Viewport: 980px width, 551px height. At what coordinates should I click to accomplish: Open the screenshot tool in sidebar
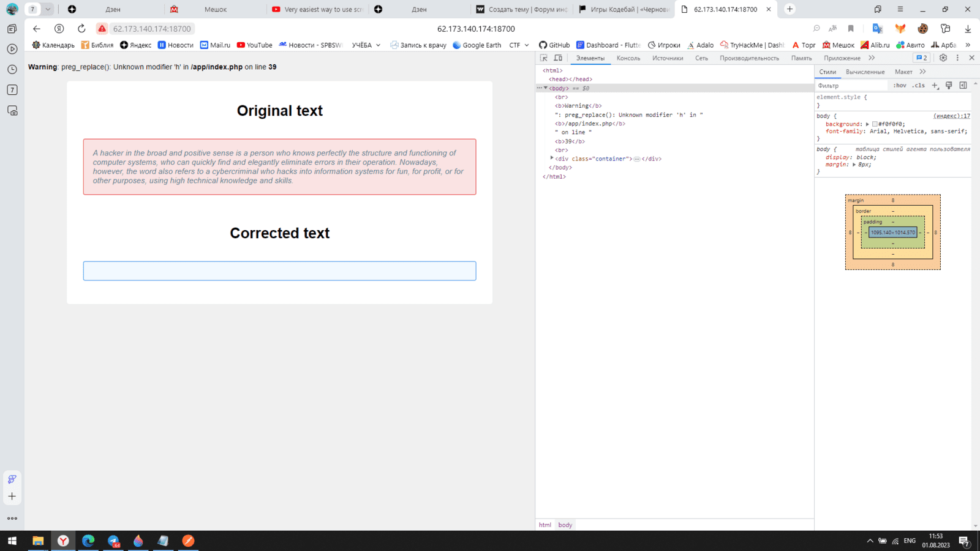[x=12, y=111]
